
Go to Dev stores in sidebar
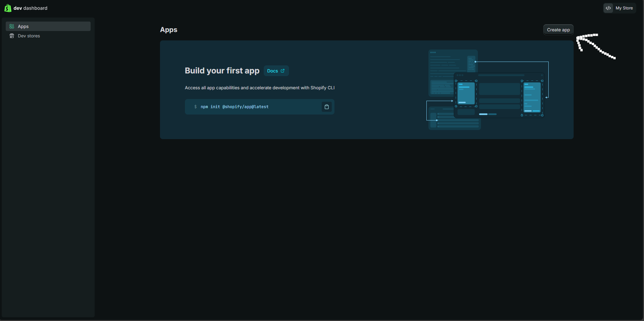(29, 36)
